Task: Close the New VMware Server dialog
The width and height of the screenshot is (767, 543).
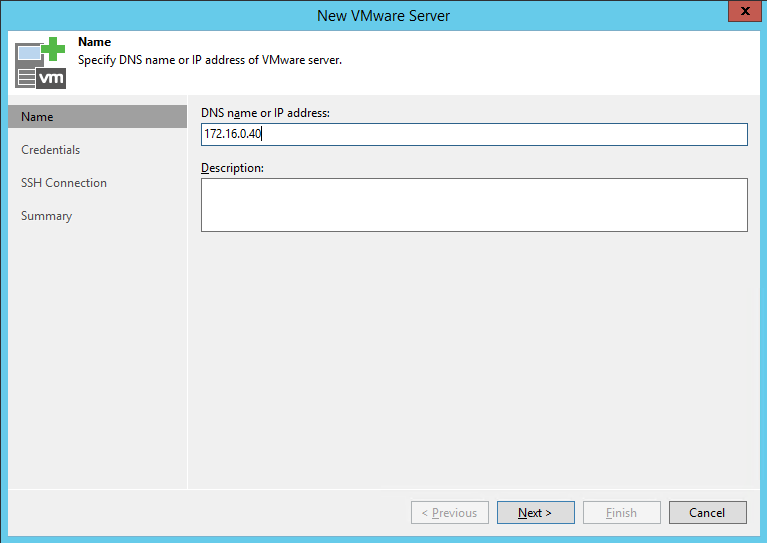Action: click(744, 11)
